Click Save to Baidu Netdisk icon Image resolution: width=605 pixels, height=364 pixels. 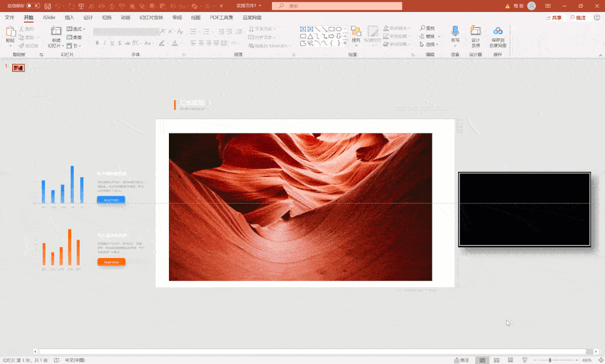(498, 32)
